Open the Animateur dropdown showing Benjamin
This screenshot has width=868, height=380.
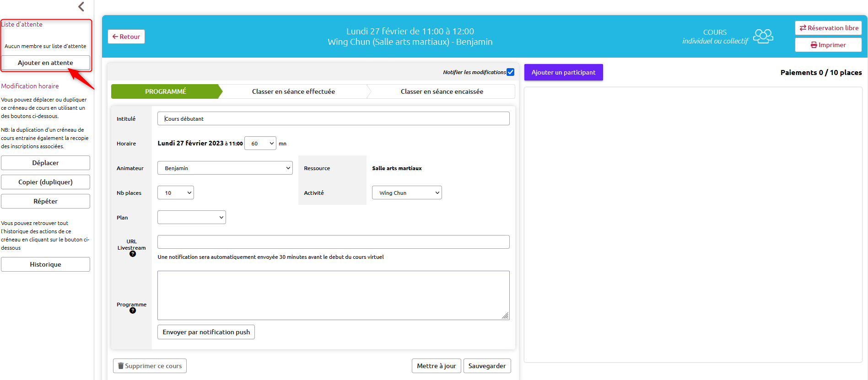pos(225,168)
